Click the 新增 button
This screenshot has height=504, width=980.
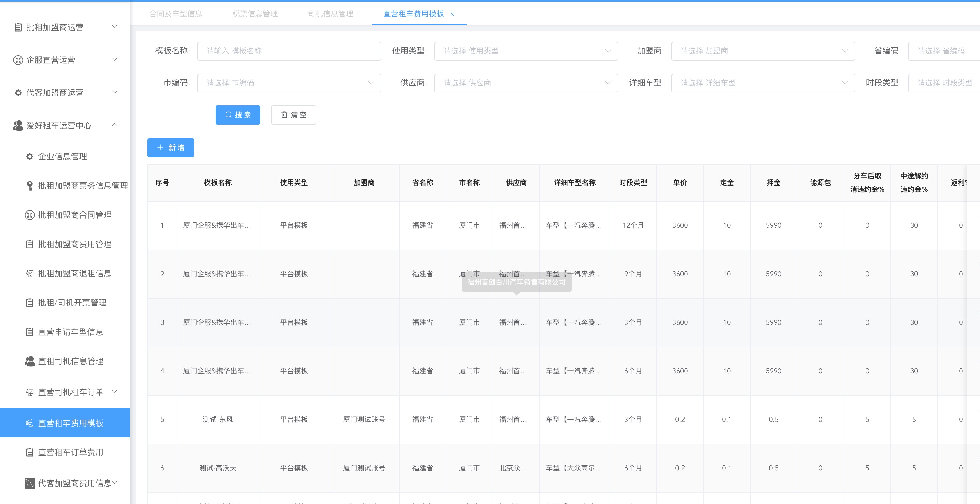(171, 147)
